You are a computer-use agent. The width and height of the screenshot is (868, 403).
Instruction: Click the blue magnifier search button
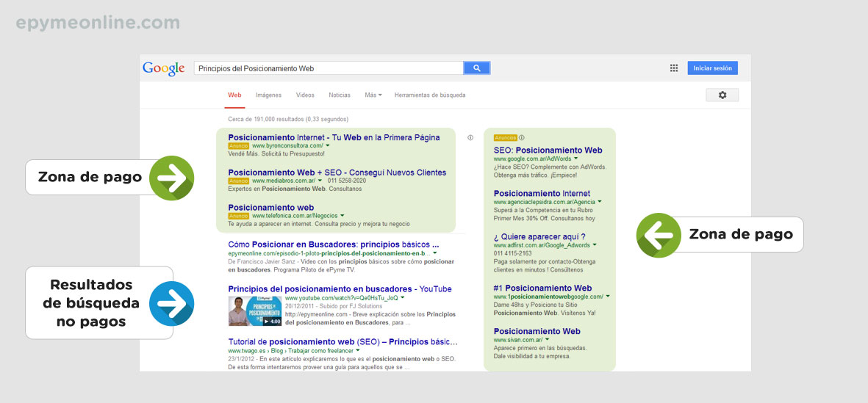point(476,68)
